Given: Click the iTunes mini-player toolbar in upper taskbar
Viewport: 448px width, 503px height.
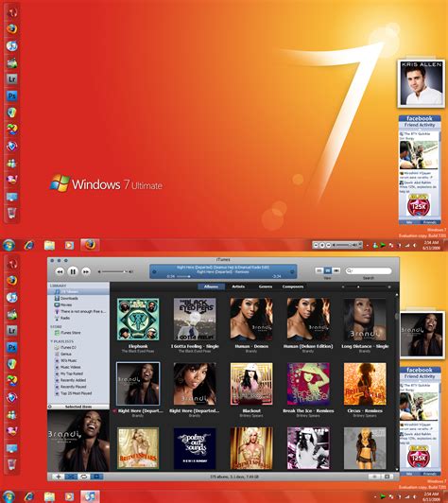Looking at the screenshot, I should click(x=337, y=245).
